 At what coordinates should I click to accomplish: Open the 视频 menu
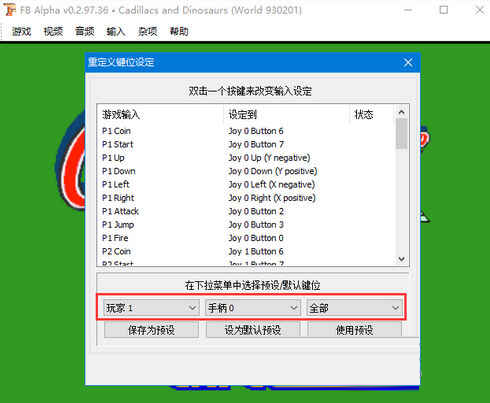[x=53, y=31]
